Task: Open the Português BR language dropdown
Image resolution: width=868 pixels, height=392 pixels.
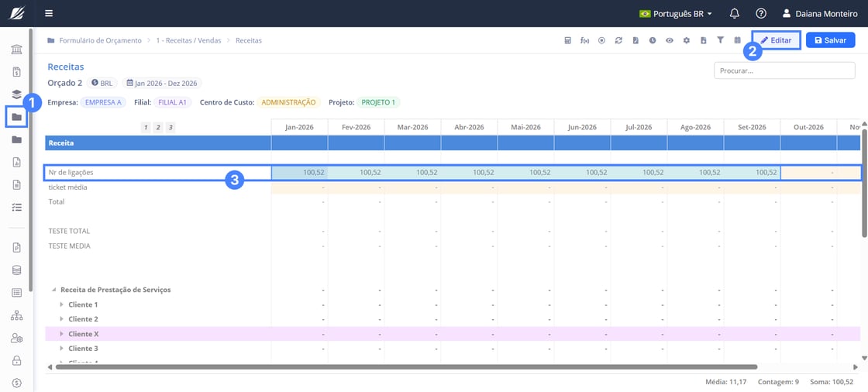Action: point(676,13)
